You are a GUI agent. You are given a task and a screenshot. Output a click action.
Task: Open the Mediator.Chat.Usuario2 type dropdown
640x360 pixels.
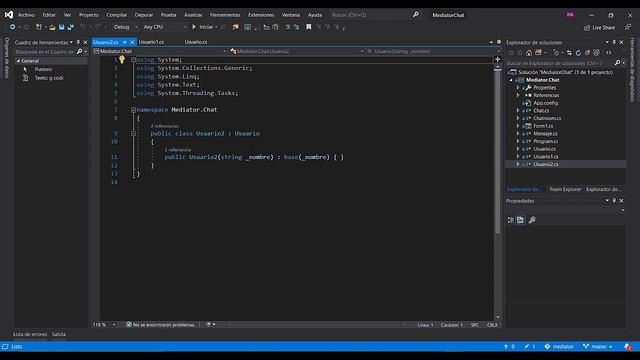(x=297, y=51)
